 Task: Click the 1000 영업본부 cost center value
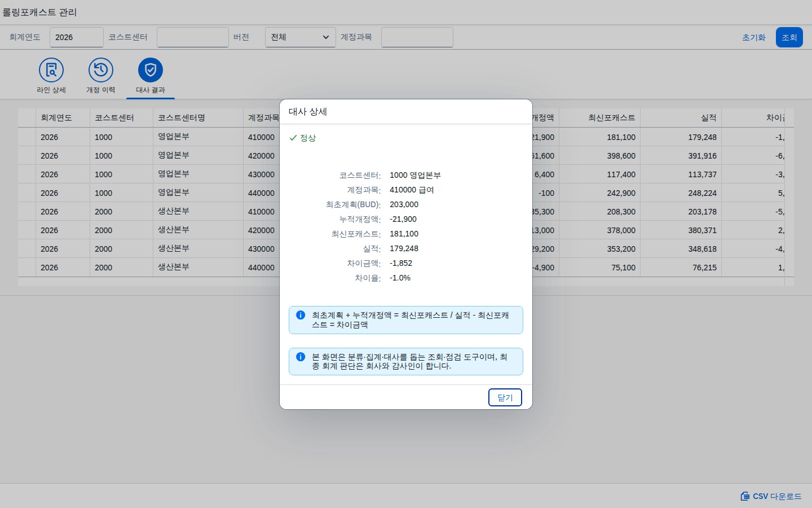[415, 175]
